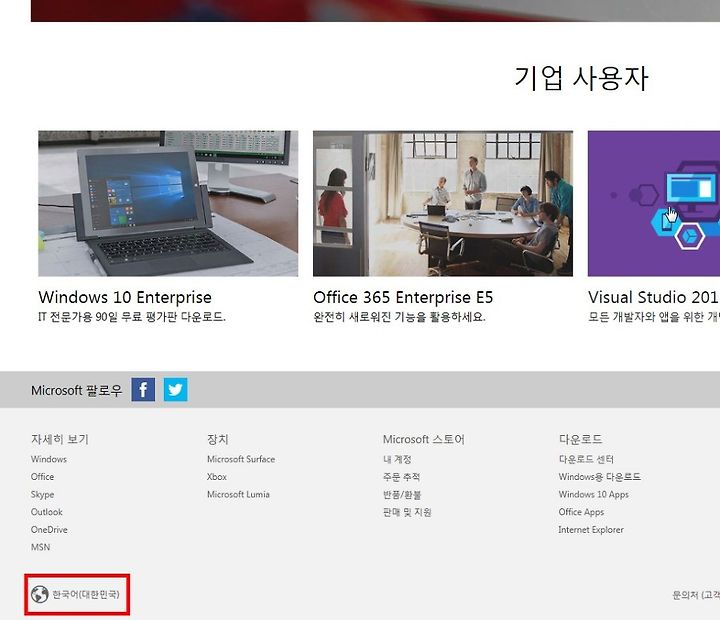Click the 완전히 새로워진 기능을 활용하세요 description

[399, 317]
